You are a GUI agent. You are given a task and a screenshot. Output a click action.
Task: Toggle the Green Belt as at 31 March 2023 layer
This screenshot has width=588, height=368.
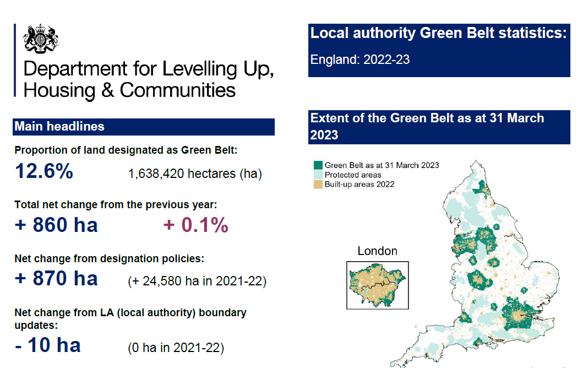tap(382, 165)
